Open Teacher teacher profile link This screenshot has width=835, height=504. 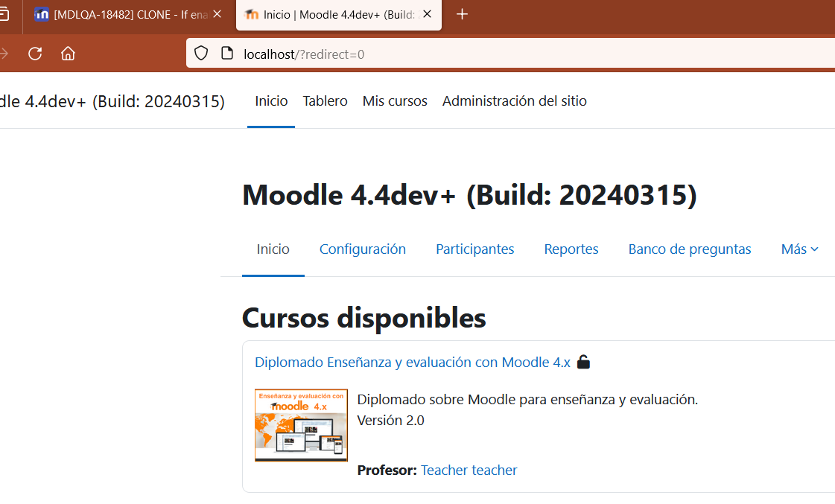(x=469, y=470)
